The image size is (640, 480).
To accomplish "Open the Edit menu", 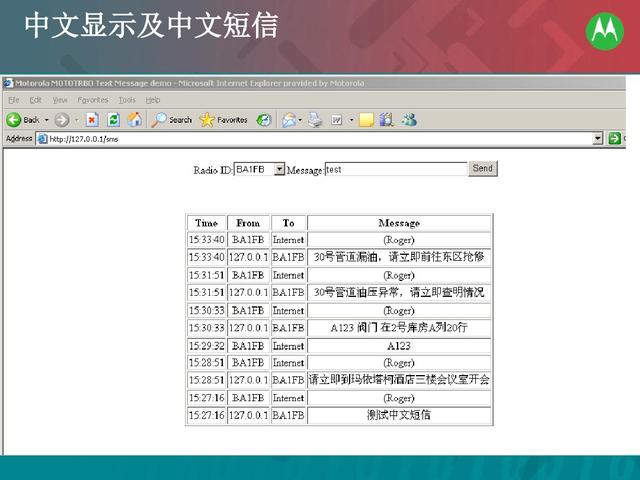I will [x=36, y=100].
